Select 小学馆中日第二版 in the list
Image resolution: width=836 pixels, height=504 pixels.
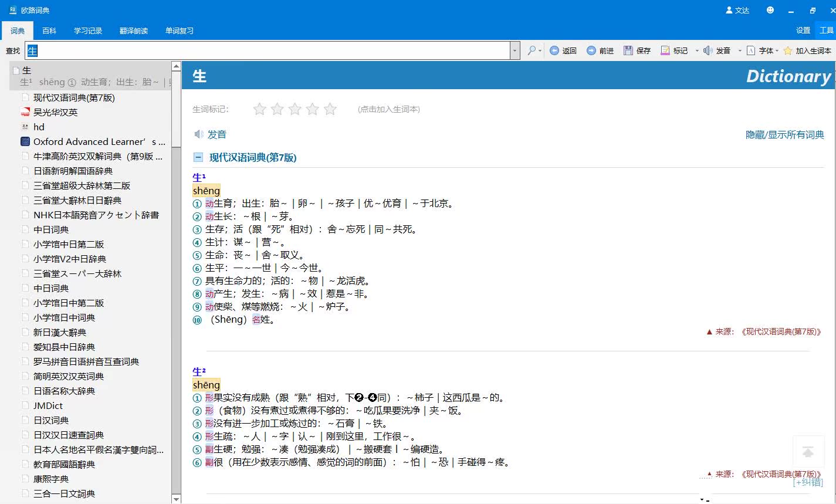(x=69, y=244)
